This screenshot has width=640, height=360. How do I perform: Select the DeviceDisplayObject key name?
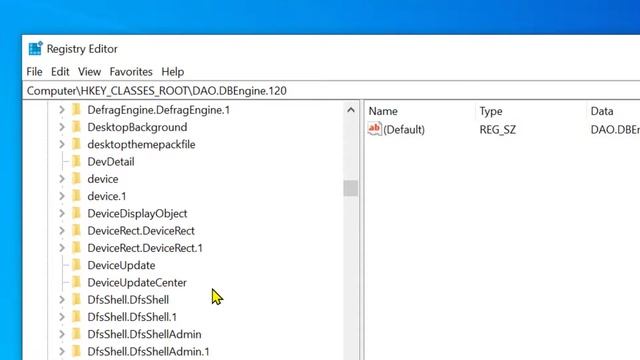click(137, 213)
